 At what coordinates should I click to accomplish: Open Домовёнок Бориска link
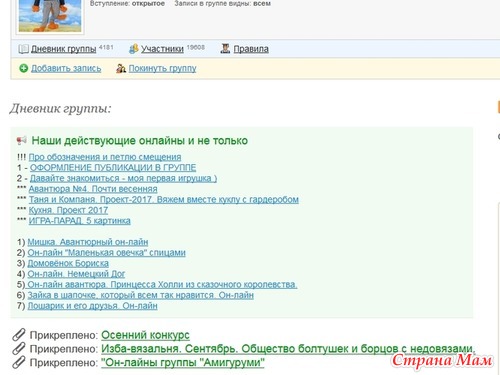[x=68, y=263]
